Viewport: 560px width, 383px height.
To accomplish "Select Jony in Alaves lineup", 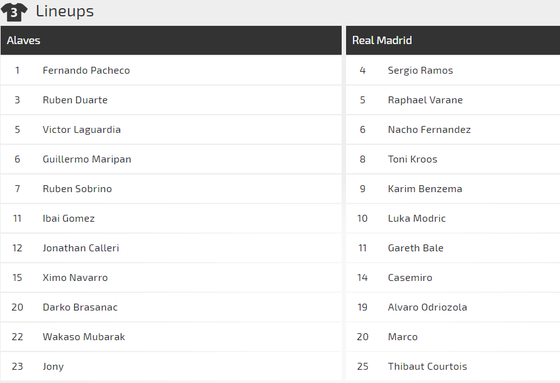I will click(x=53, y=367).
